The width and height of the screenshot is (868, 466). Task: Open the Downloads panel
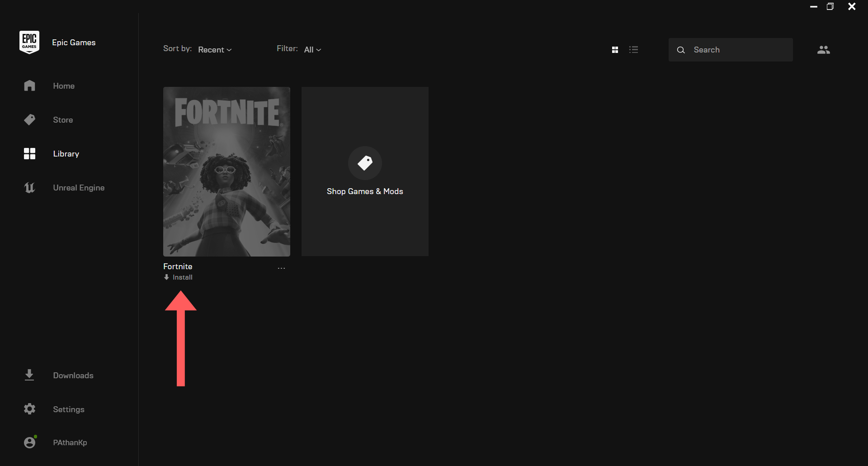(x=73, y=376)
